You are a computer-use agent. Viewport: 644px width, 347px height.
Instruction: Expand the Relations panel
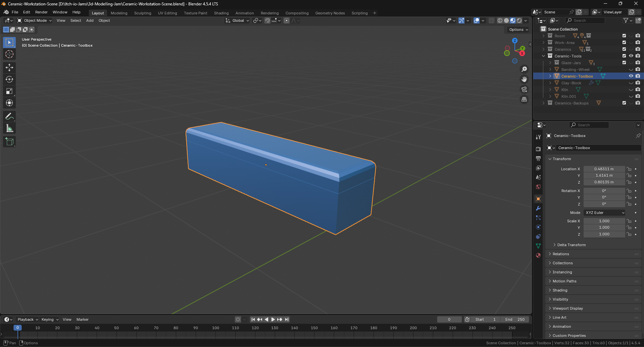(x=561, y=254)
